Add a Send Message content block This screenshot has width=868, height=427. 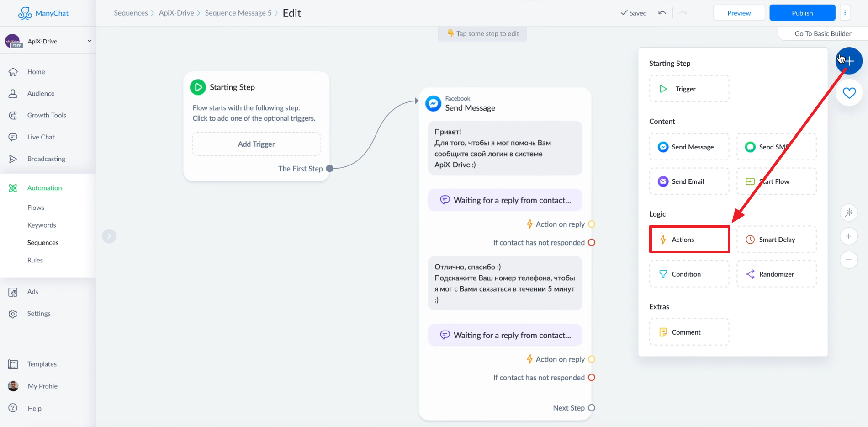tap(689, 147)
